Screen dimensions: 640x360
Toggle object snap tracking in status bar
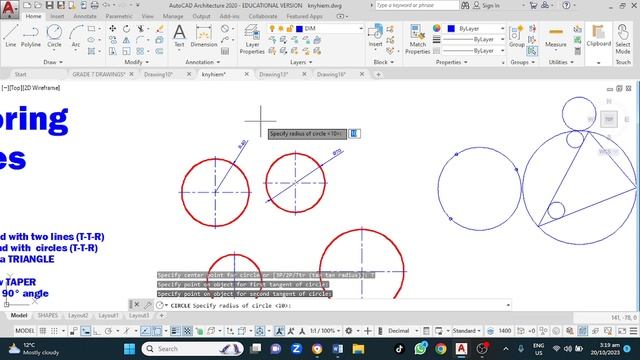pyautogui.click(x=146, y=331)
